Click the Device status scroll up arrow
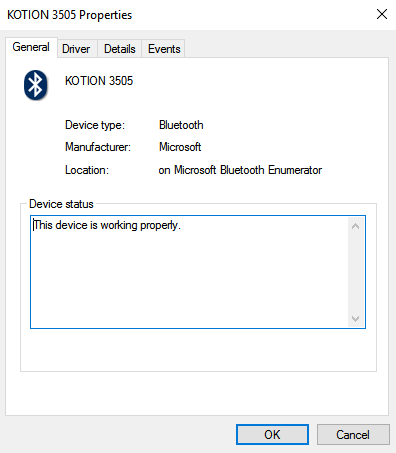 [355, 226]
